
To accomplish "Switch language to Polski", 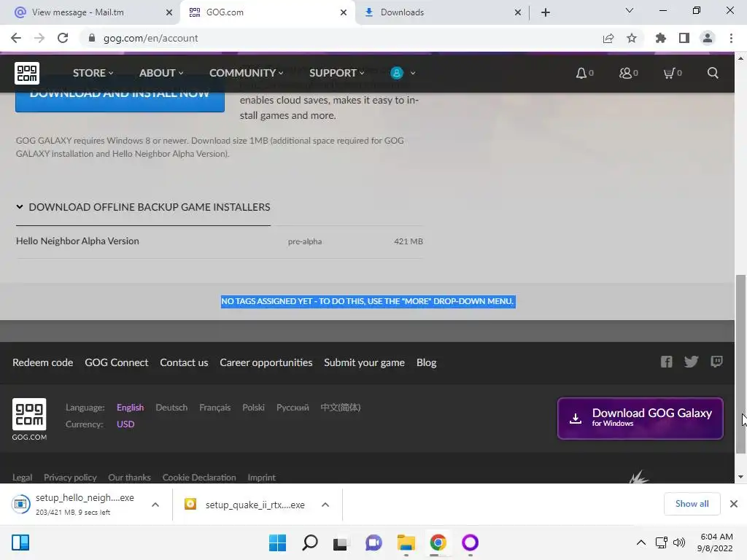I will [x=253, y=408].
